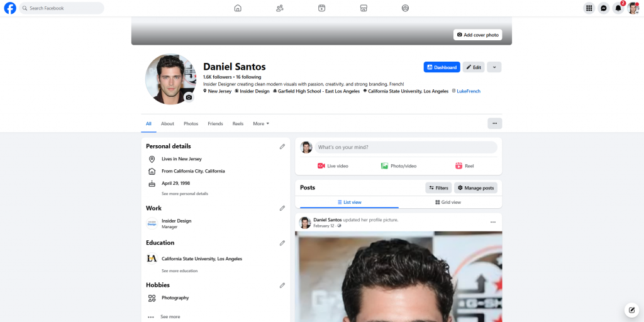Click the Dashboard button
This screenshot has height=322, width=644.
441,67
